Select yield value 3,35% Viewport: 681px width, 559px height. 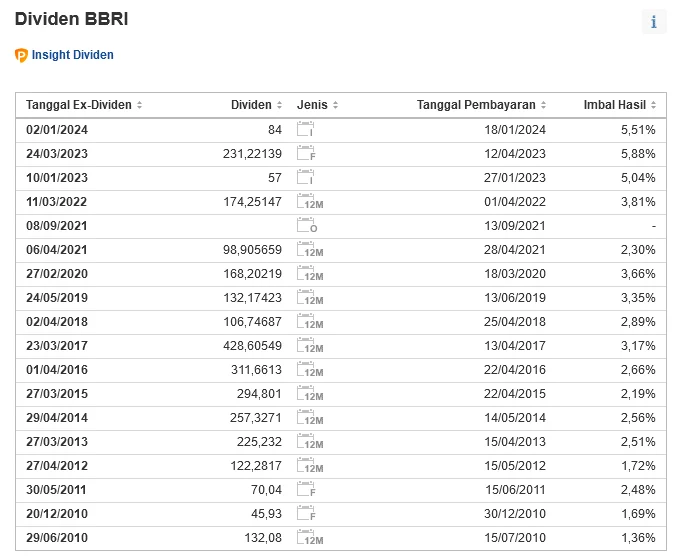click(x=638, y=298)
